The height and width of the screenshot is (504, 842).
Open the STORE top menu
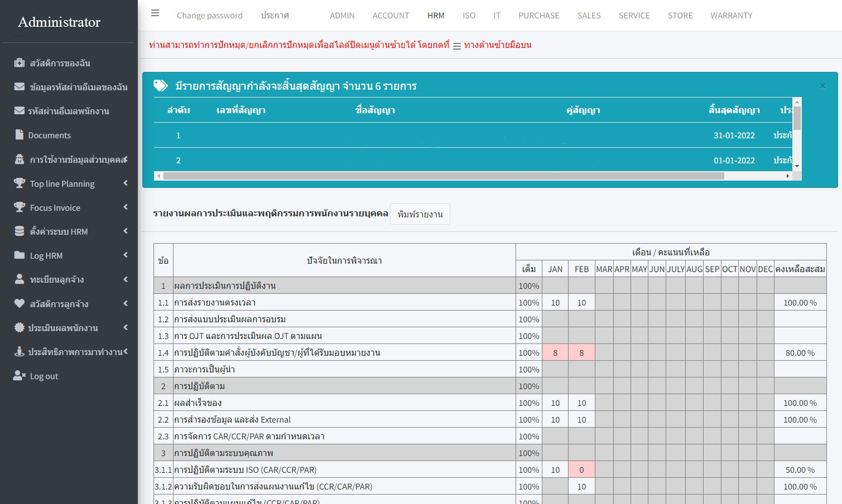pyautogui.click(x=680, y=16)
